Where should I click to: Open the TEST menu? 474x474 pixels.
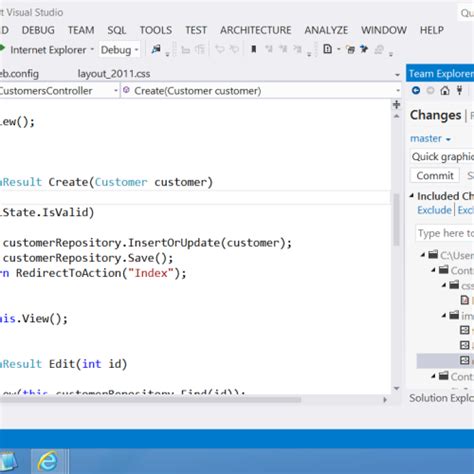[x=196, y=30]
